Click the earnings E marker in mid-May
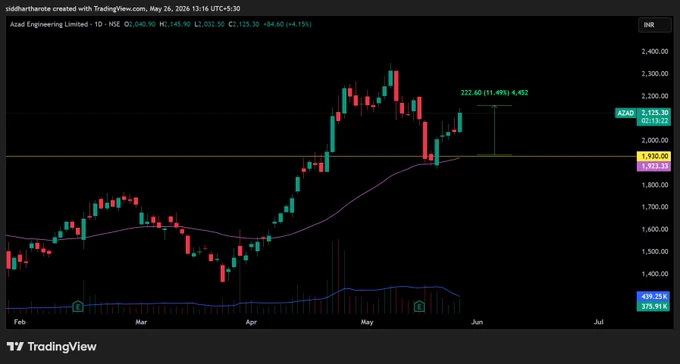 point(419,306)
